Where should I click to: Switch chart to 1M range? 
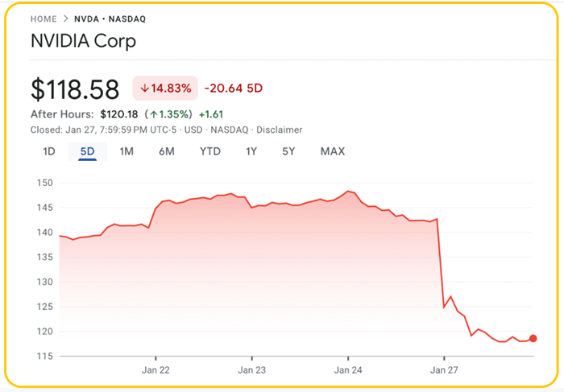click(126, 151)
